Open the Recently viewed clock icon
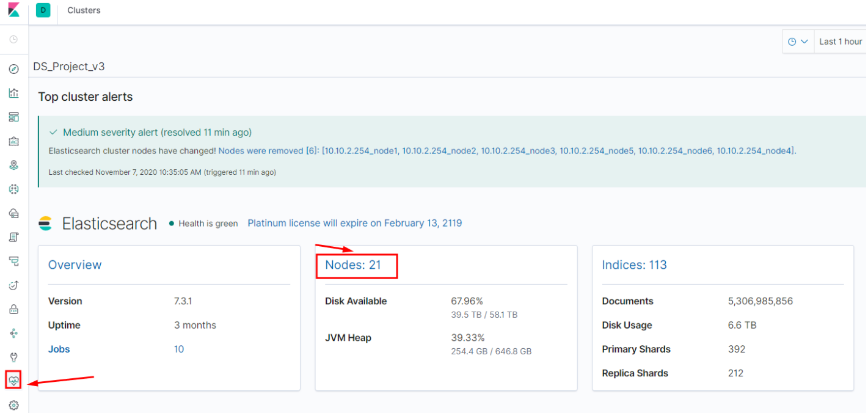 coord(13,40)
